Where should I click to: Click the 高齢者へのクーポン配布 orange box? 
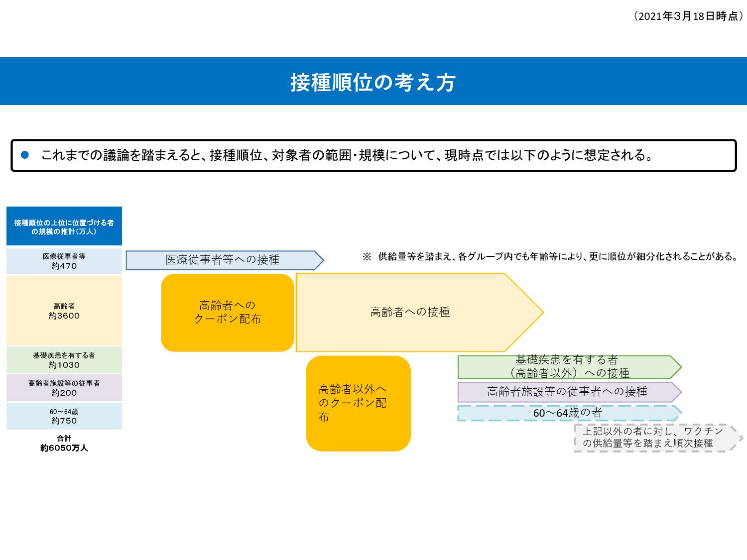click(228, 313)
